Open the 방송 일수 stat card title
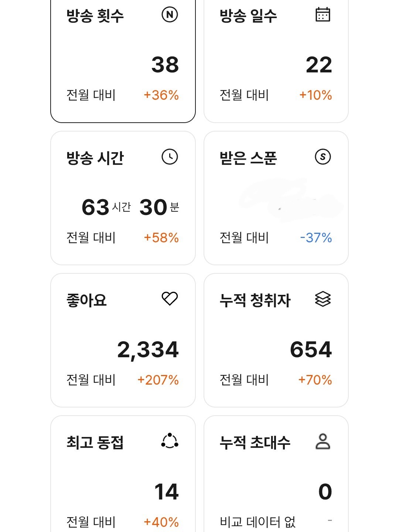The width and height of the screenshot is (399, 532). (248, 16)
